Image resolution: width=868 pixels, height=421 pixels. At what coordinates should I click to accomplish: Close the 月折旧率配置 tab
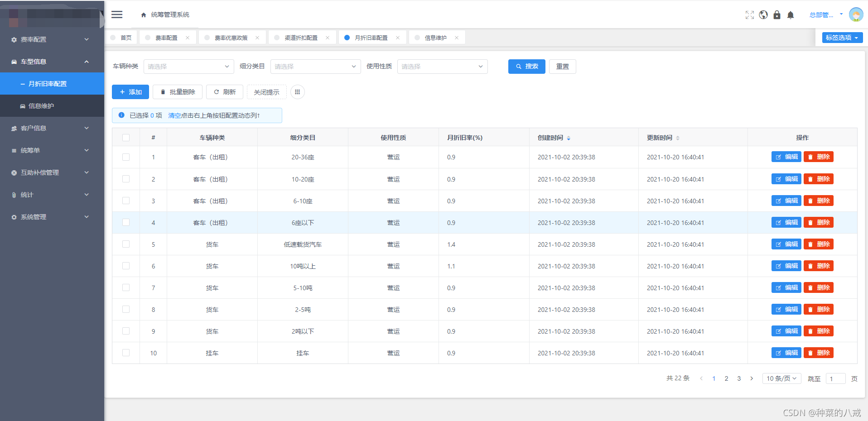(x=398, y=38)
